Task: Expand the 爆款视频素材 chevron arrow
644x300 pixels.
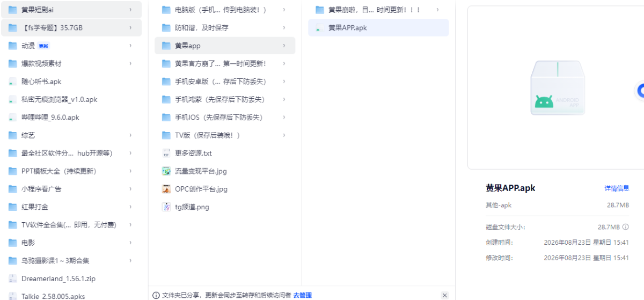Action: (x=130, y=63)
